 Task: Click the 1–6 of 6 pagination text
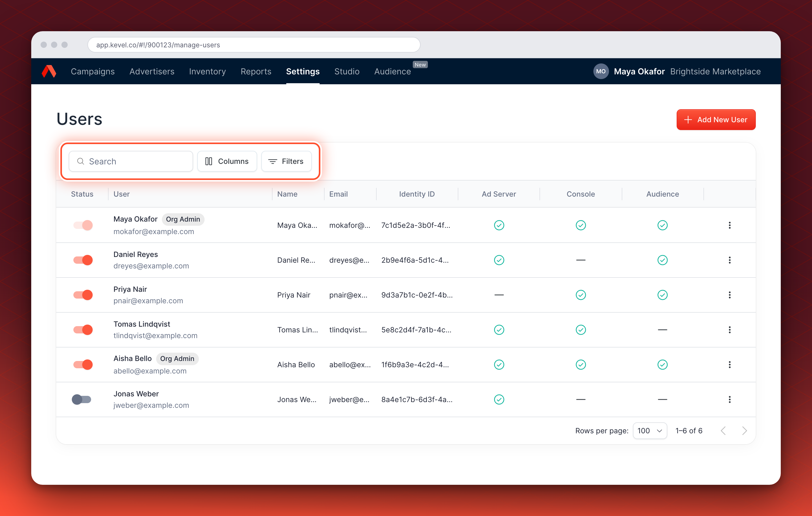[x=689, y=431]
